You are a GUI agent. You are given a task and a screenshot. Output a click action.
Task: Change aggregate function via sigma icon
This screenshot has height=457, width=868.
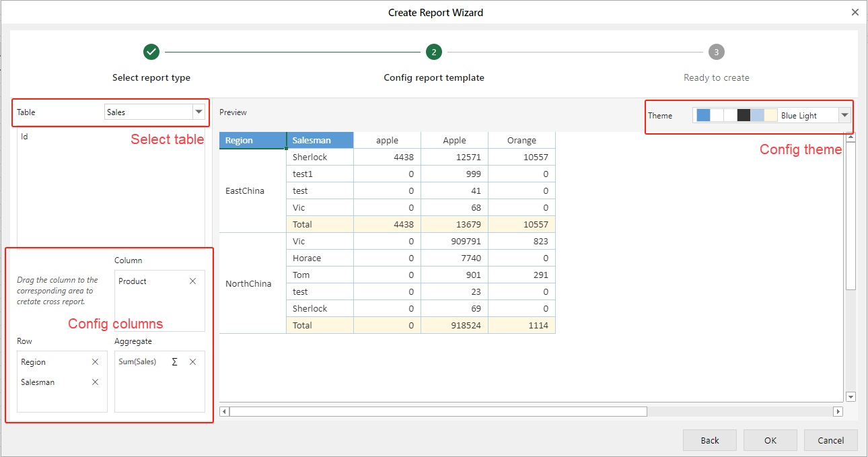tap(175, 362)
